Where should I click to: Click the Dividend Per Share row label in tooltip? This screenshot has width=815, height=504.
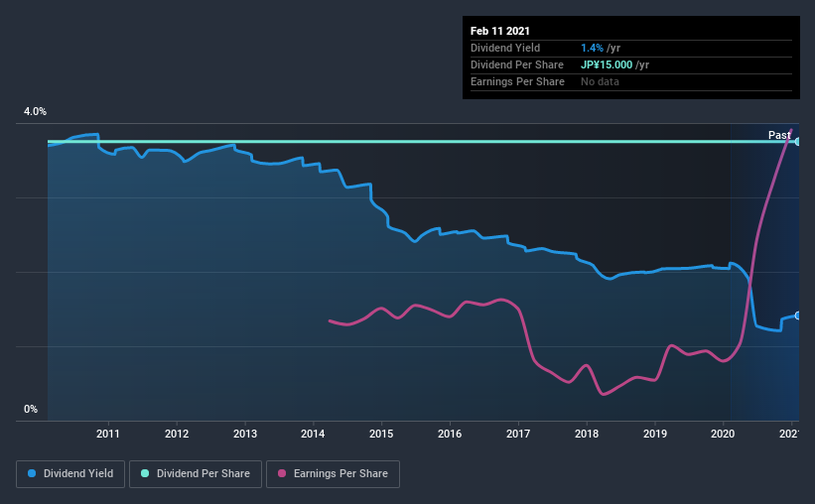tap(517, 64)
